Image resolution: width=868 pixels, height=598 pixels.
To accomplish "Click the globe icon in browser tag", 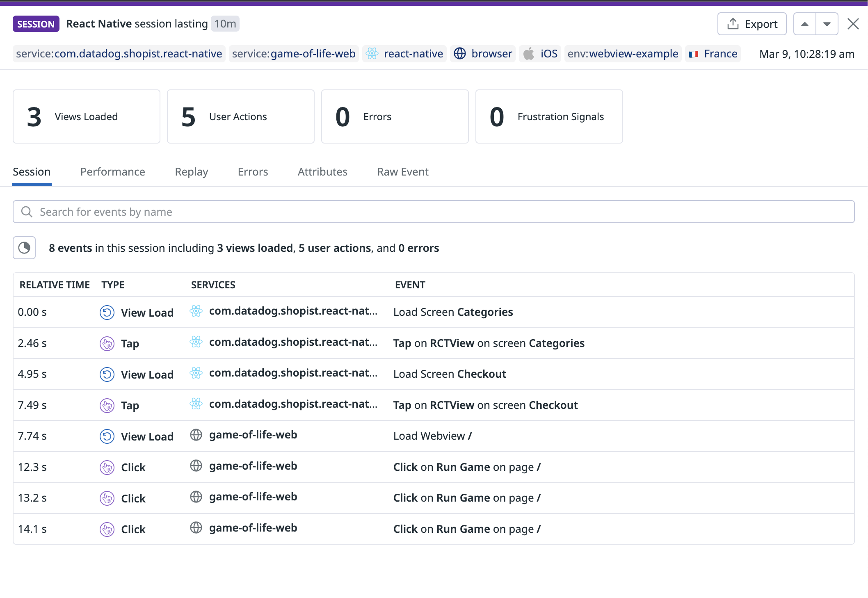I will coord(460,54).
